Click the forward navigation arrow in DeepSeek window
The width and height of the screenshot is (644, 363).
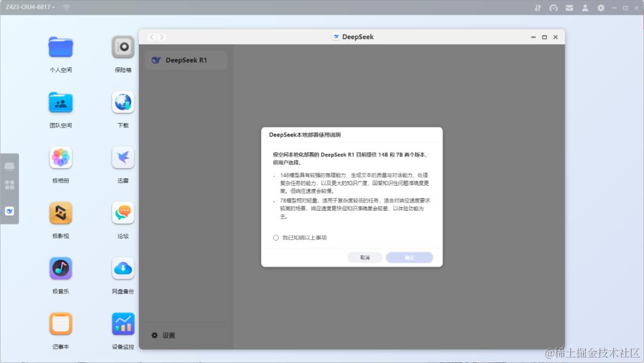(162, 36)
